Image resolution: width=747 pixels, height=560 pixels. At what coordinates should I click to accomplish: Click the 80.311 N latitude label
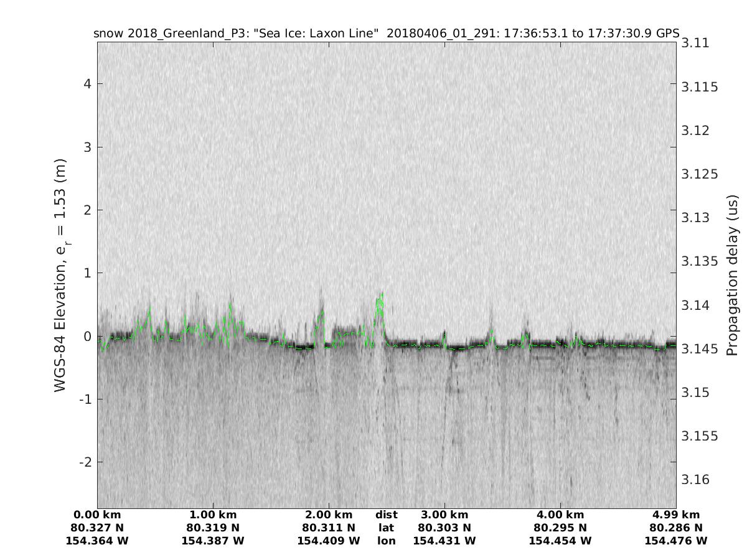pos(329,528)
